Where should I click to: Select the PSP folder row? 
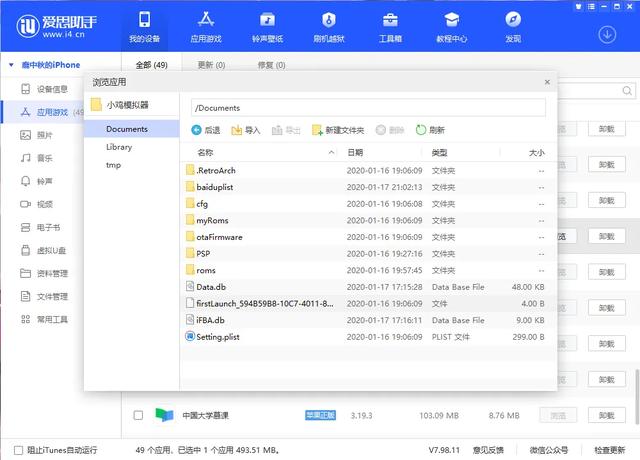(368, 253)
